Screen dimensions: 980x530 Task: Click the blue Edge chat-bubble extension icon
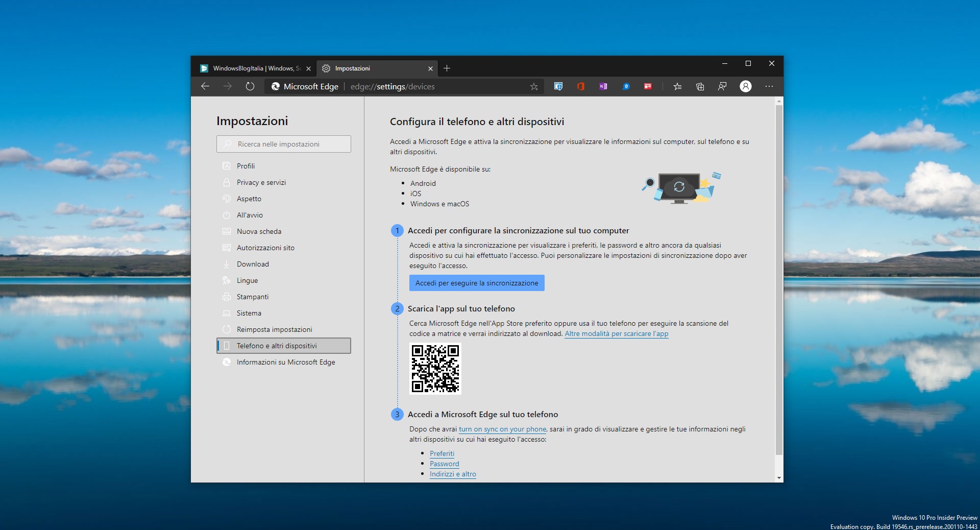point(626,86)
